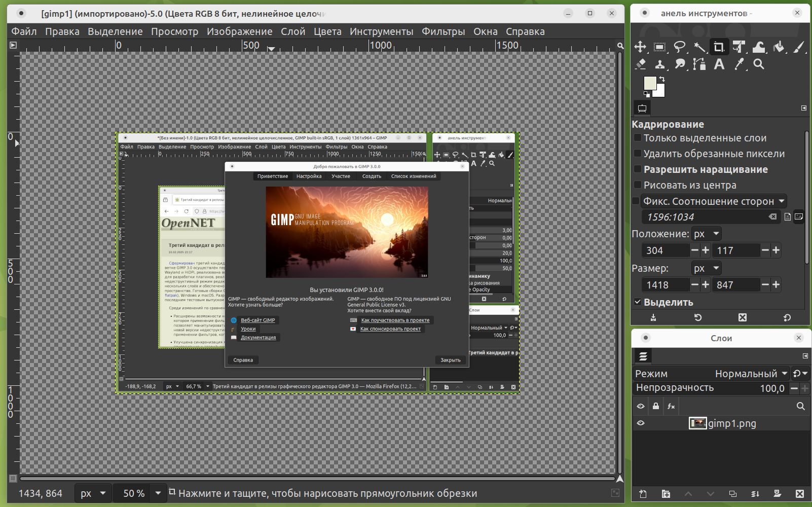Toggle 'Рисовать из центра' checkbox
Screen dimensions: 812x507
pyautogui.click(x=638, y=185)
